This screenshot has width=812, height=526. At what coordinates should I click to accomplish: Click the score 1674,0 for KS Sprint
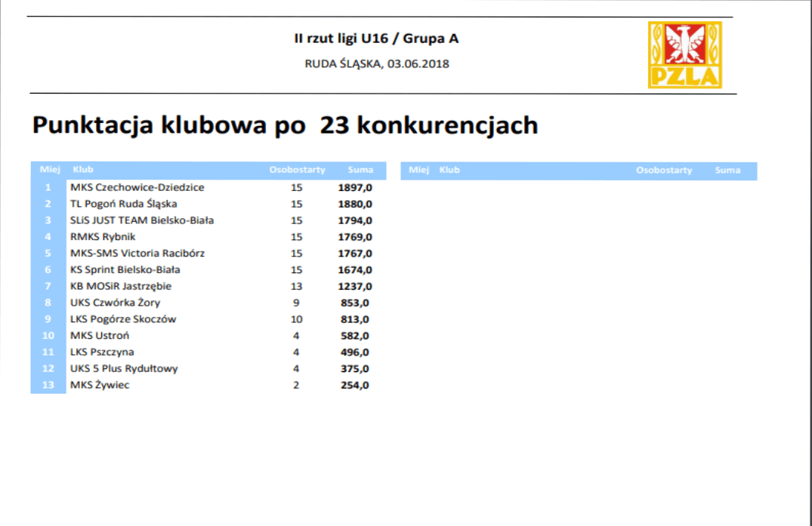click(x=354, y=270)
